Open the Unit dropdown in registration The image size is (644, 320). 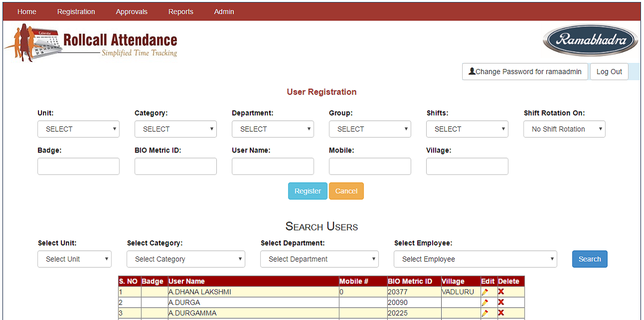point(78,129)
